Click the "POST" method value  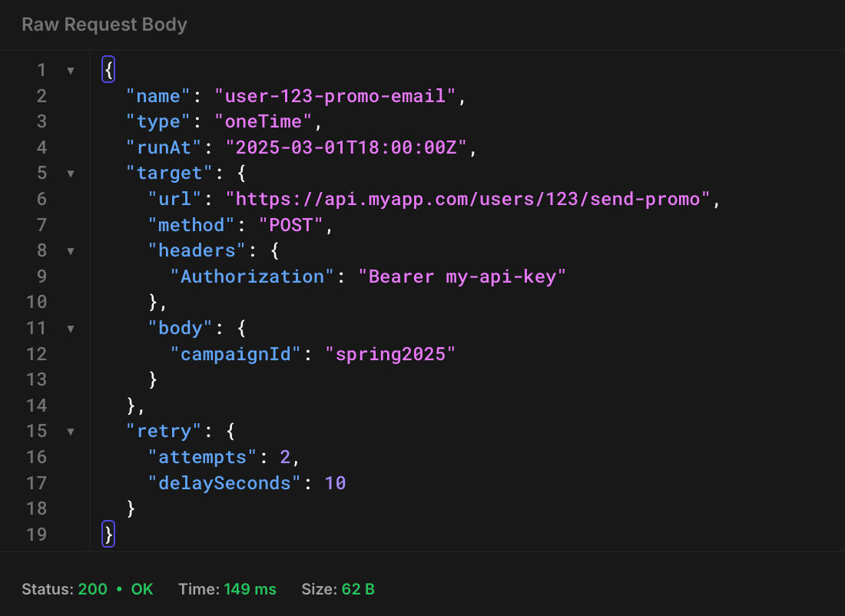(290, 225)
